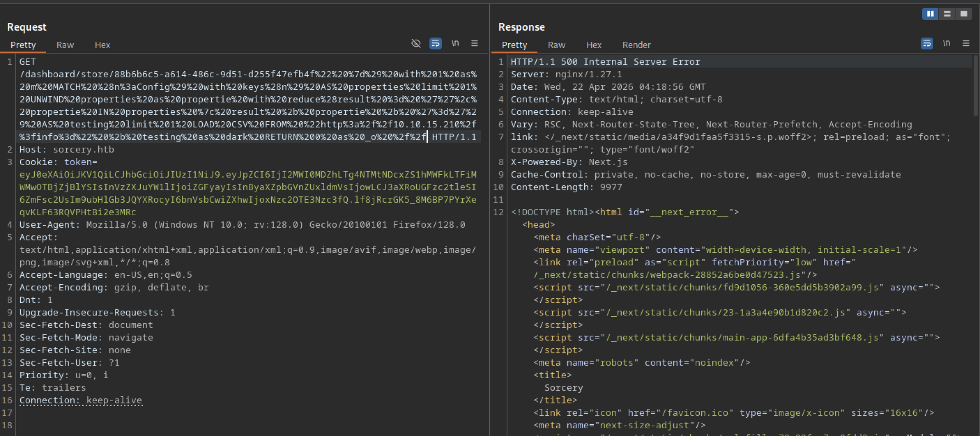This screenshot has height=436, width=980.
Task: Open response panel hamburger menu
Action: tap(966, 44)
